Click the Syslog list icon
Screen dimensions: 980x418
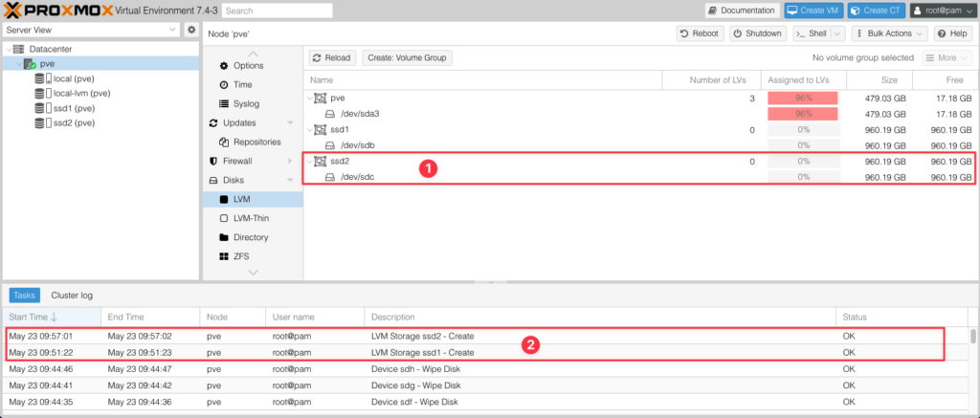pyautogui.click(x=224, y=103)
